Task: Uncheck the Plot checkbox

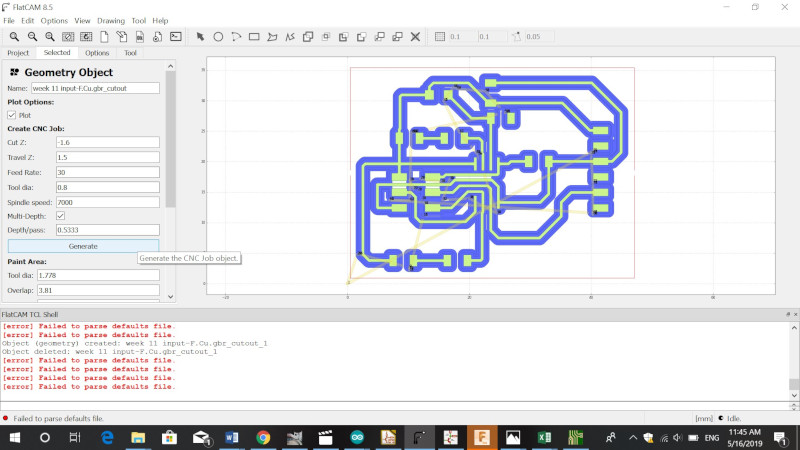Action: pyautogui.click(x=12, y=115)
